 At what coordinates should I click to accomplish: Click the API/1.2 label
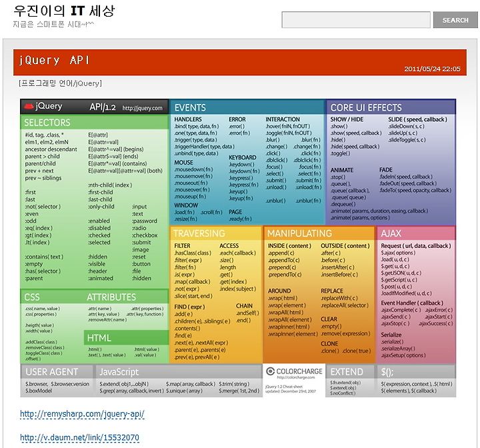103,107
